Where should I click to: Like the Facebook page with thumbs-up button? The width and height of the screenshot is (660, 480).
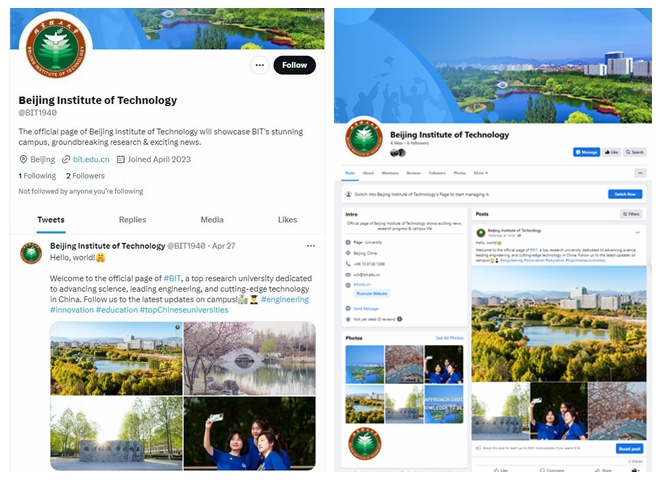coord(612,152)
